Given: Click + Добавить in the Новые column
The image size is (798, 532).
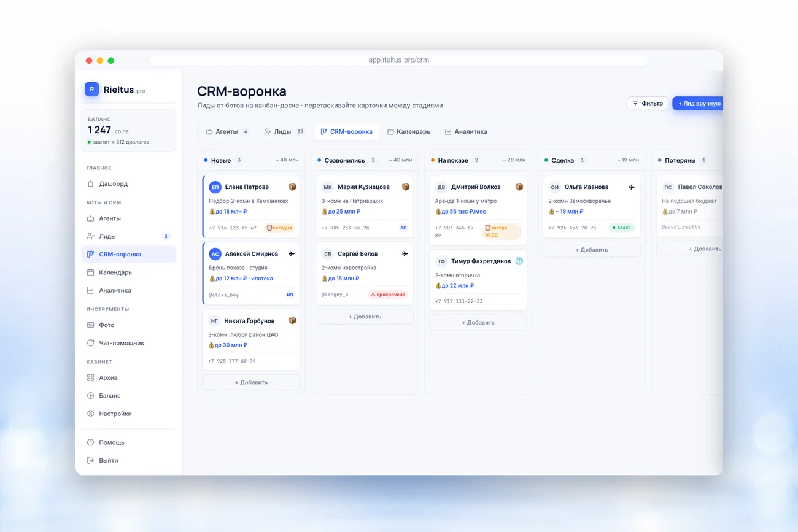Looking at the screenshot, I should click(x=251, y=382).
